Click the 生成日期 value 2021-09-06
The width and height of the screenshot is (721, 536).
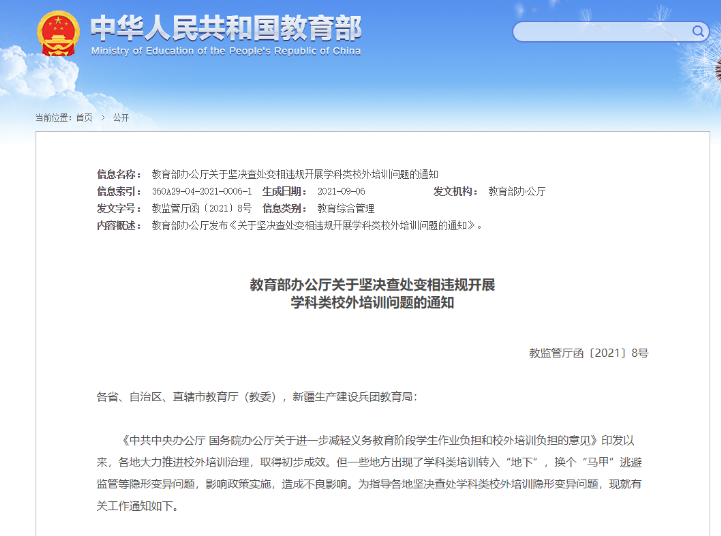(341, 191)
